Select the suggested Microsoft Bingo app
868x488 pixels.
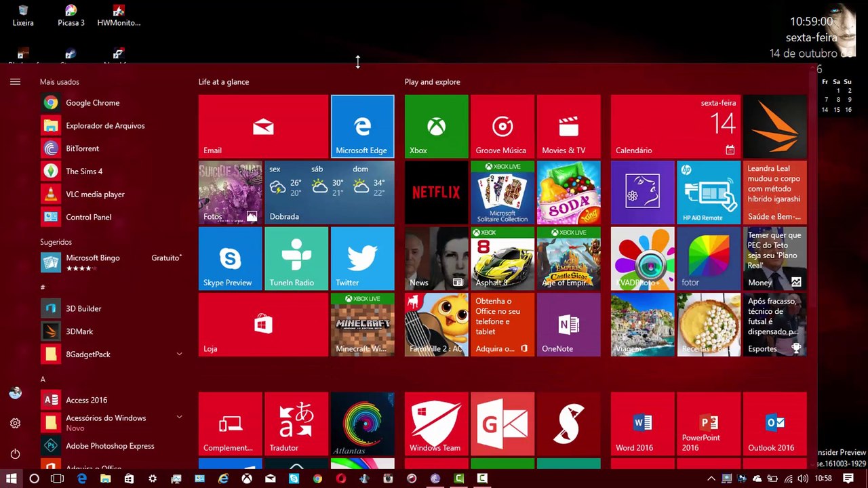pyautogui.click(x=112, y=262)
